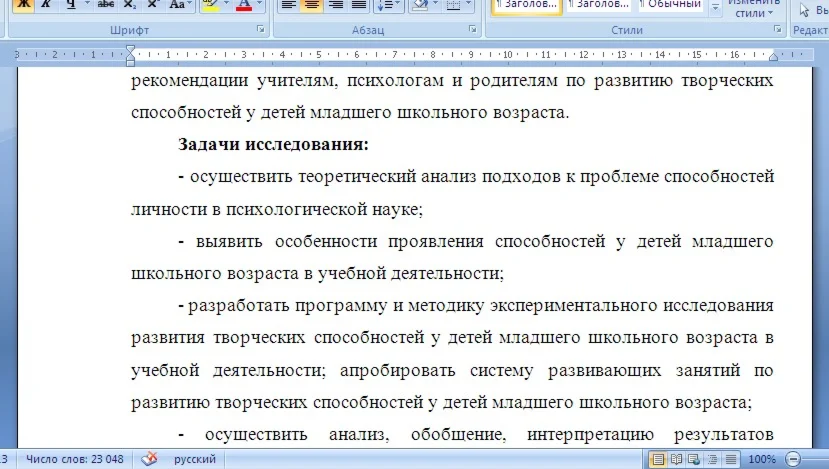Open highlight color dropdown arrow

coord(226,4)
